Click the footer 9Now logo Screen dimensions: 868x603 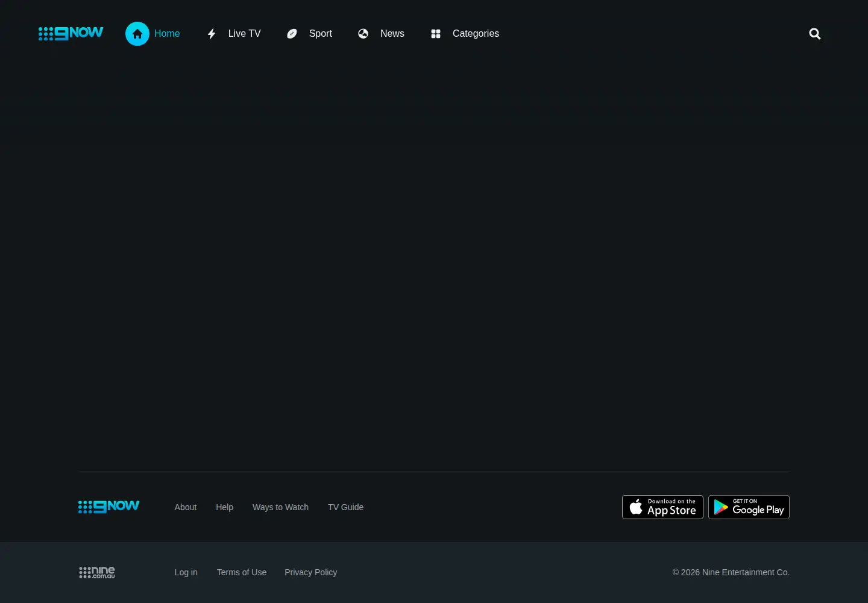click(x=108, y=507)
